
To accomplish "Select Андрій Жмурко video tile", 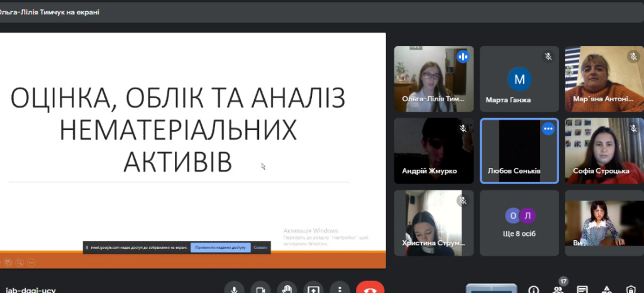I will (x=434, y=151).
